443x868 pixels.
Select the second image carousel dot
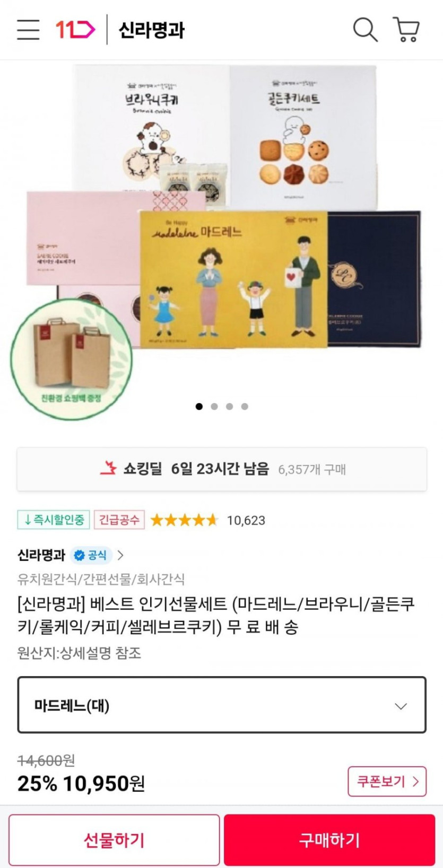point(214,407)
